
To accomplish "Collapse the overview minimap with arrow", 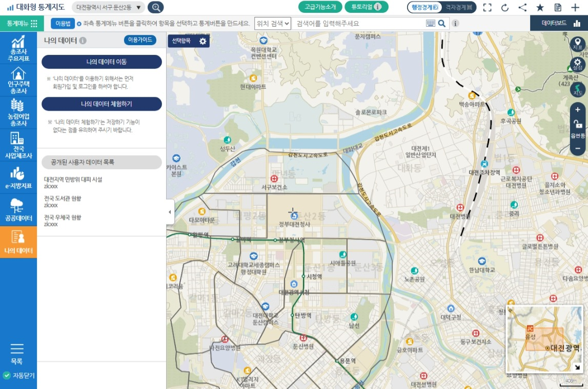I will pyautogui.click(x=578, y=367).
